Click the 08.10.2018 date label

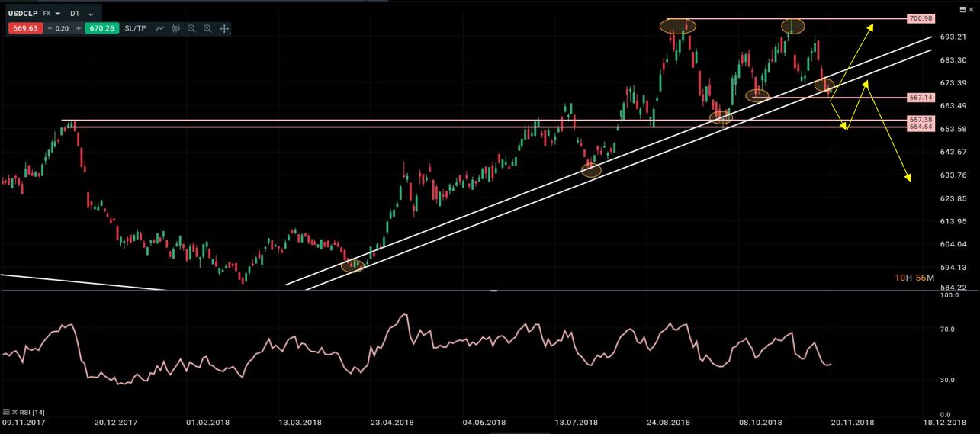pyautogui.click(x=760, y=422)
